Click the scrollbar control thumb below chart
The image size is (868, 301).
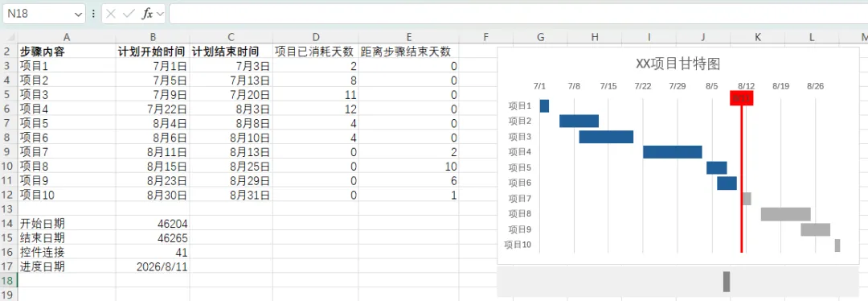727,282
